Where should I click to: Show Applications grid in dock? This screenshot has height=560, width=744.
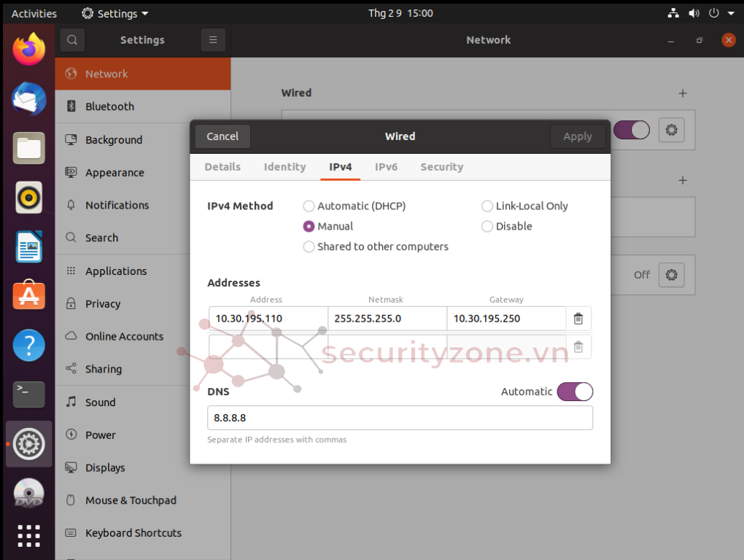(x=29, y=536)
